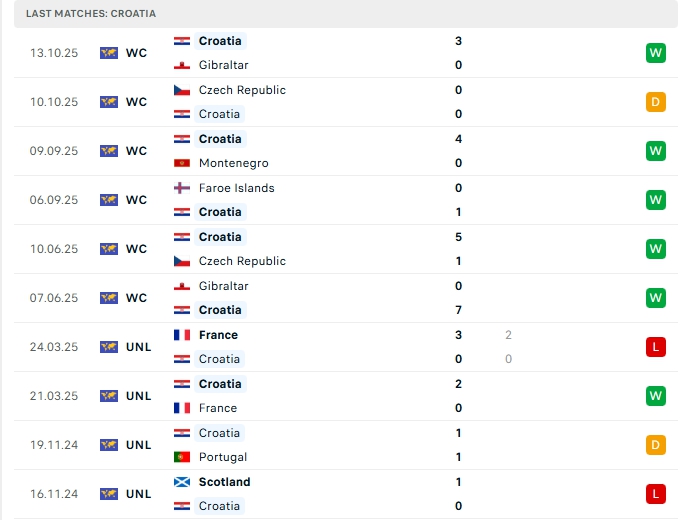Open the Scotland team link
The image size is (689, 520).
224,482
